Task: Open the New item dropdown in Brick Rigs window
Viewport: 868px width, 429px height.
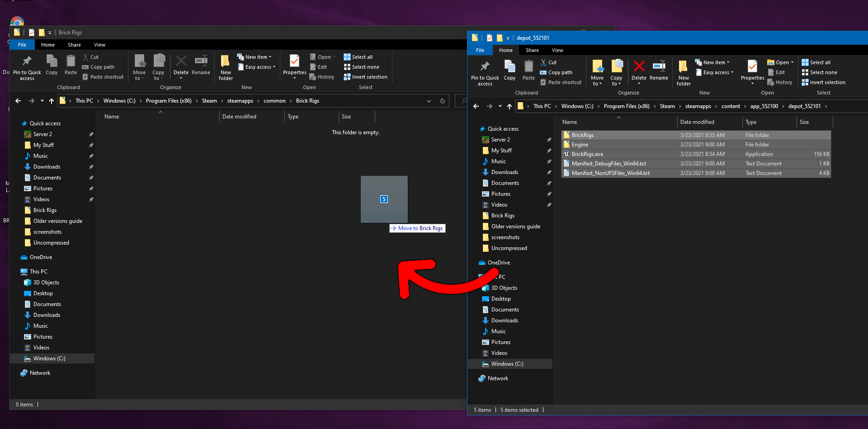Action: pyautogui.click(x=254, y=57)
